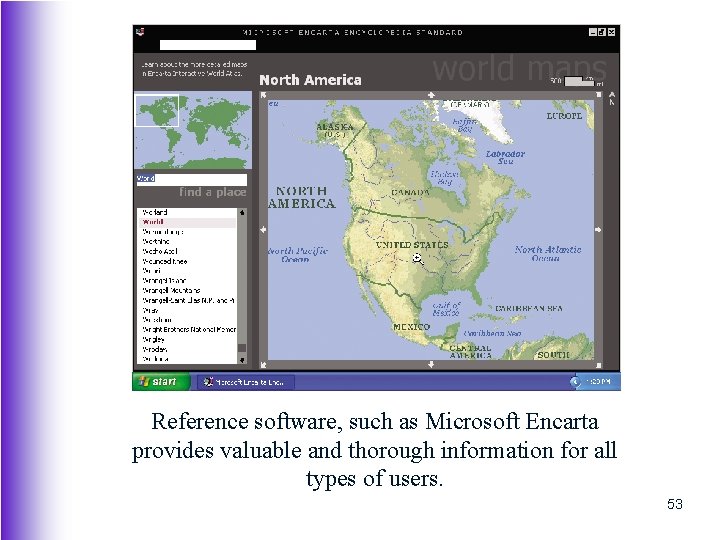Click the North Pacific Ocean label

(297, 255)
